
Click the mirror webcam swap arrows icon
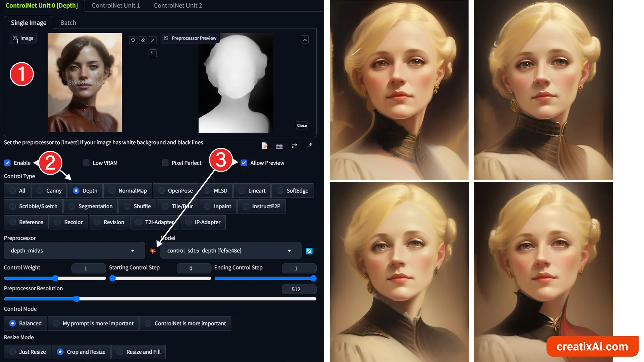[294, 146]
